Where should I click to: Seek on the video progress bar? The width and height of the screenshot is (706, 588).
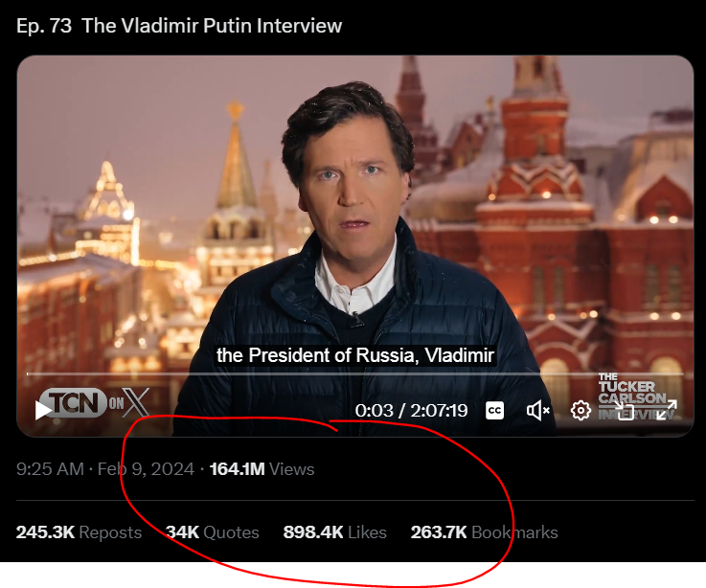(x=354, y=373)
